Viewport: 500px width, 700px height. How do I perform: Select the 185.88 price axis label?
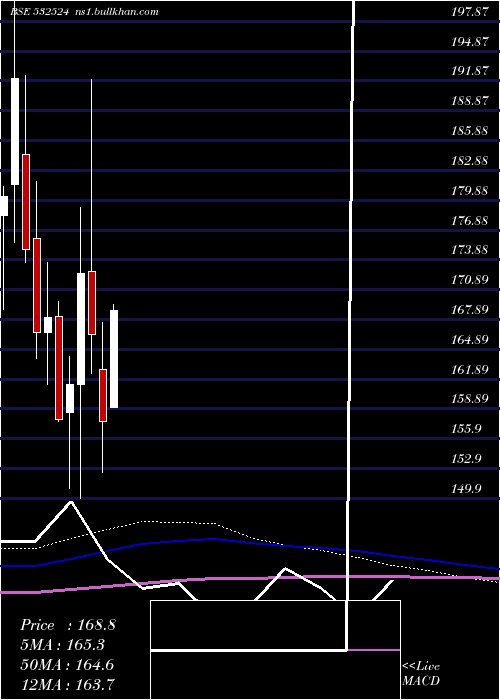(x=469, y=131)
